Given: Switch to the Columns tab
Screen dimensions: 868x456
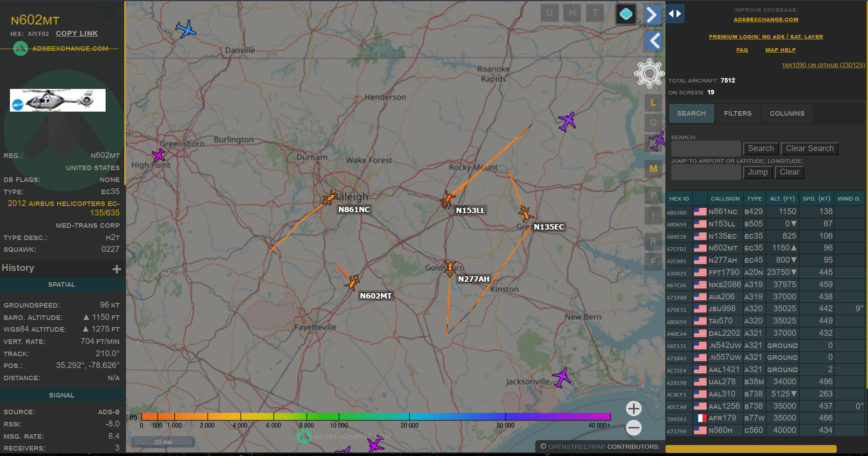Looking at the screenshot, I should coord(787,113).
